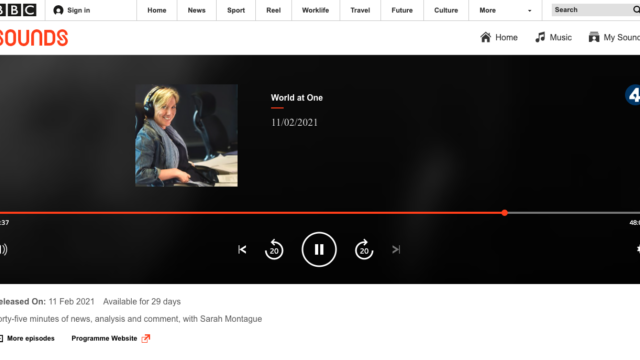Rewind 20 seconds
640x360 pixels.
(274, 249)
